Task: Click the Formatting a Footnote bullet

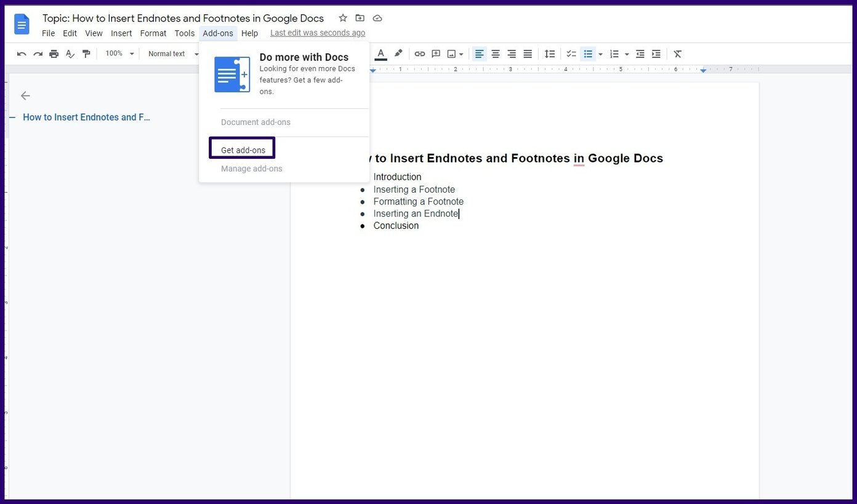Action: point(419,202)
